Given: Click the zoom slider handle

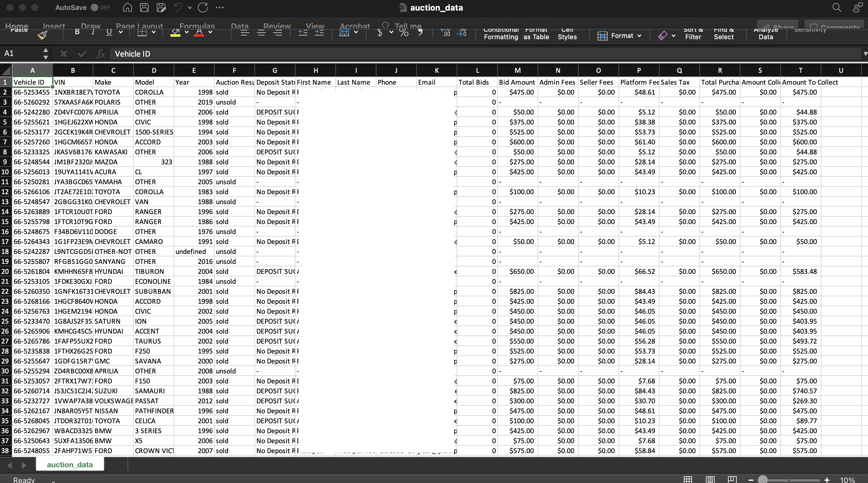Looking at the screenshot, I should (763, 480).
